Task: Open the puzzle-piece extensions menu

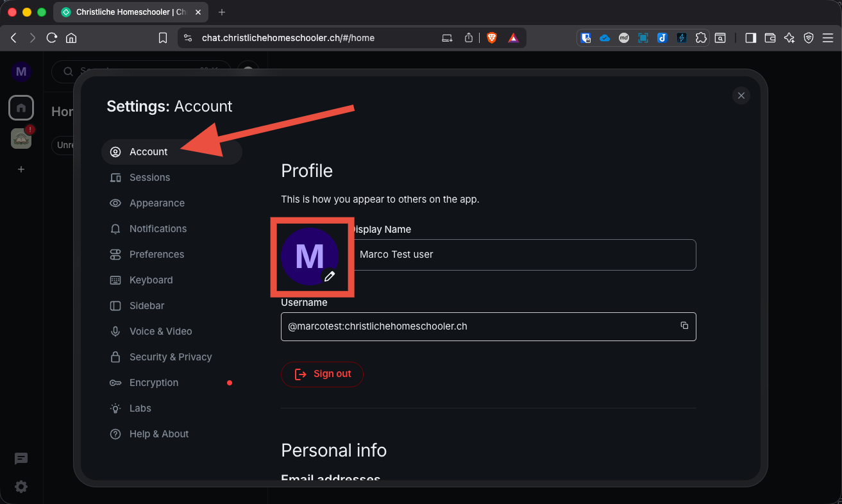Action: pos(701,38)
